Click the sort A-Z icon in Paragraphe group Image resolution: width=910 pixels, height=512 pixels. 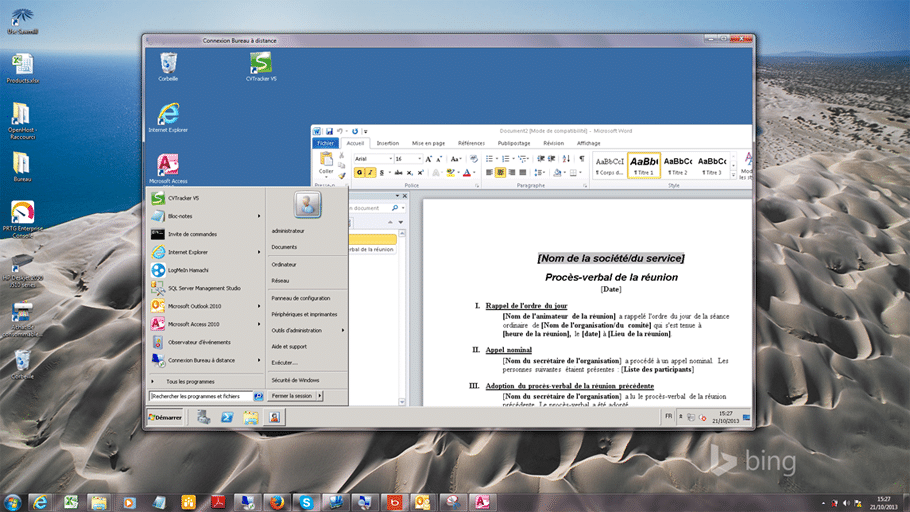pos(566,158)
